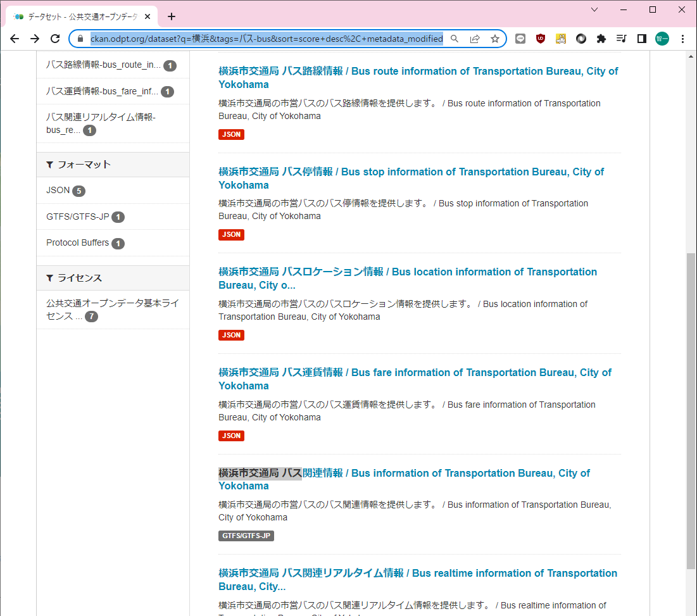Filter by Protocol Buffers format
This screenshot has width=697, height=616.
[78, 243]
